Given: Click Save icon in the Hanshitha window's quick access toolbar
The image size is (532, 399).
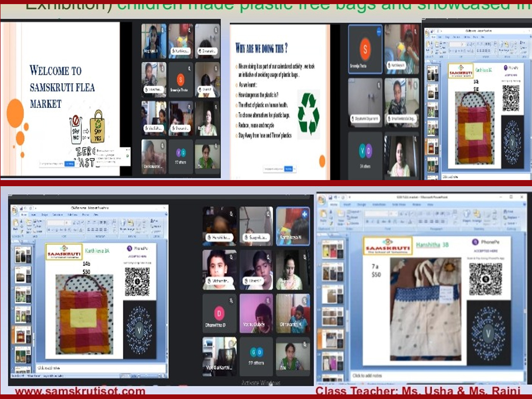Looking at the screenshot, I should click(x=331, y=198).
